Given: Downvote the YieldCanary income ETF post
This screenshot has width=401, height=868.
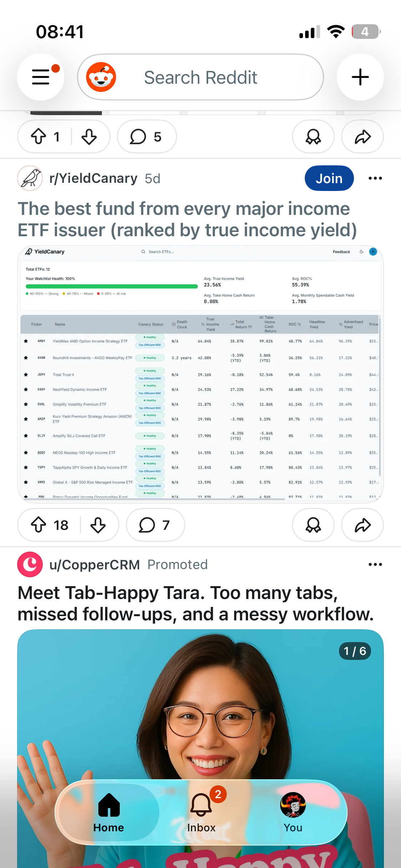Looking at the screenshot, I should [x=98, y=525].
